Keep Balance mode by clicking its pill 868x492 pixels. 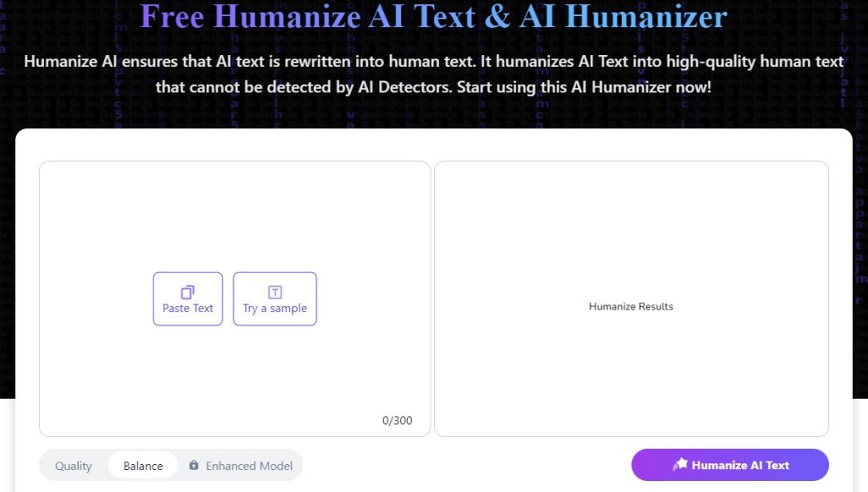coord(142,465)
